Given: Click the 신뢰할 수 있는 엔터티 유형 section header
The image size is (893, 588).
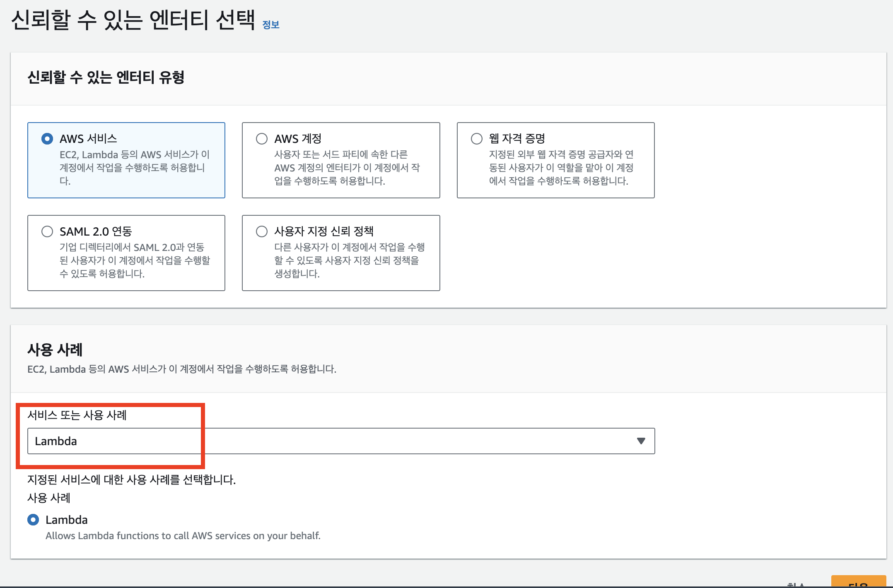Looking at the screenshot, I should click(106, 77).
